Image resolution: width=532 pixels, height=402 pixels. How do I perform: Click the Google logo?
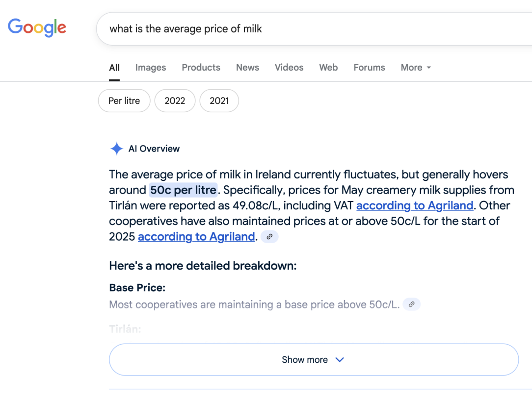point(37,28)
